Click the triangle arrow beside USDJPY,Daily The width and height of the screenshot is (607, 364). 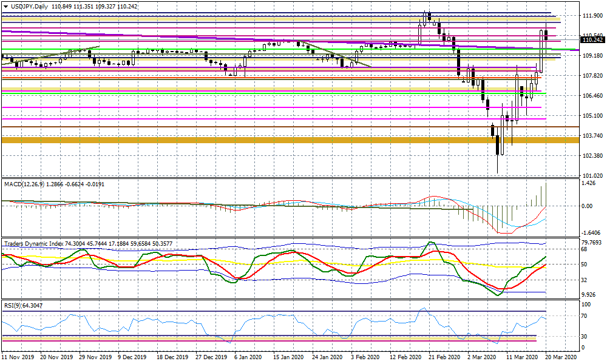click(6, 7)
